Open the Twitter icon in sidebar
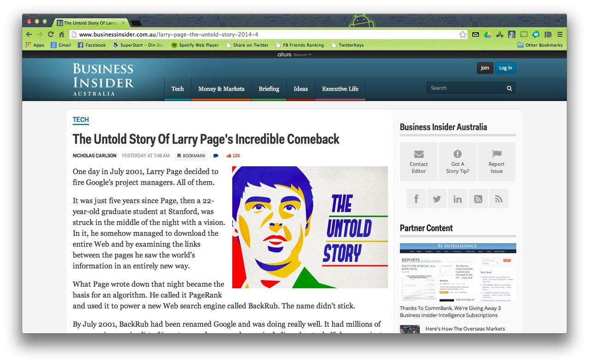The height and width of the screenshot is (364, 589). pos(437,199)
